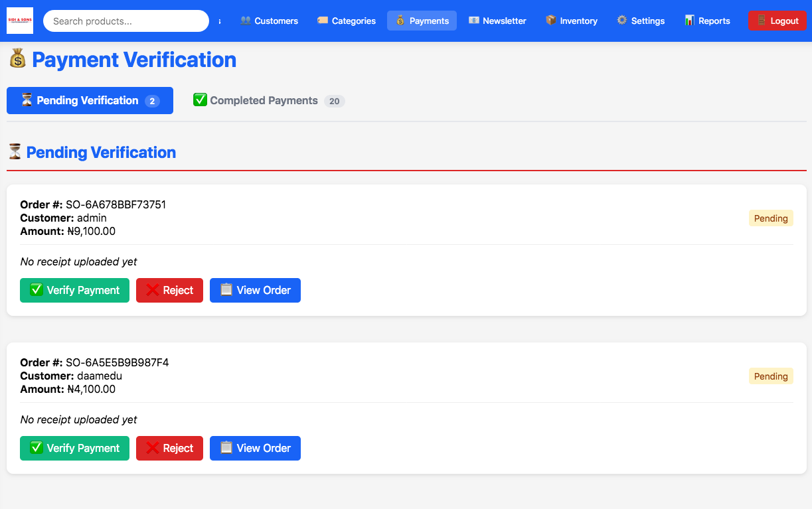This screenshot has width=812, height=509.
Task: View Order for the ₦9,100.00 payment
Action: [255, 290]
